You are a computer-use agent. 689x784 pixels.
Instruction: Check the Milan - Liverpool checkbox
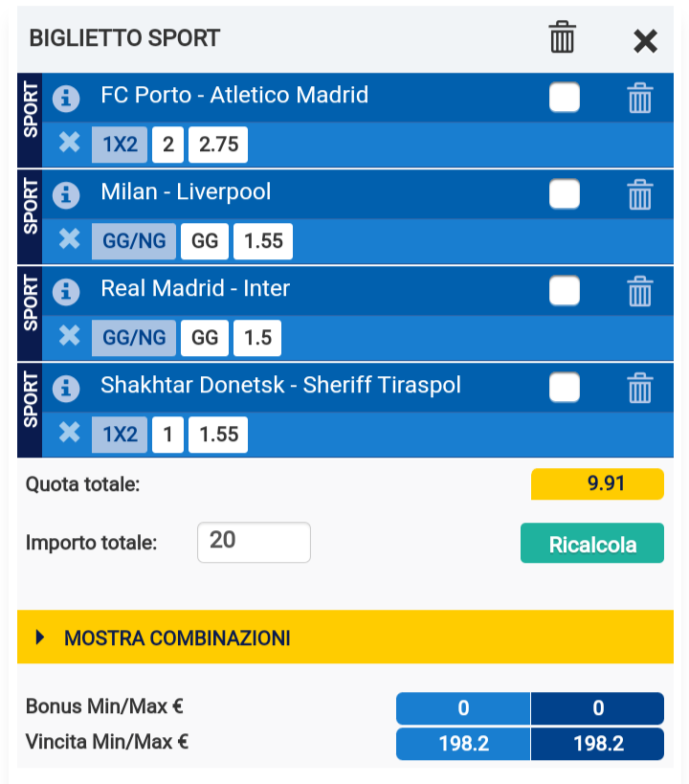coord(565,194)
